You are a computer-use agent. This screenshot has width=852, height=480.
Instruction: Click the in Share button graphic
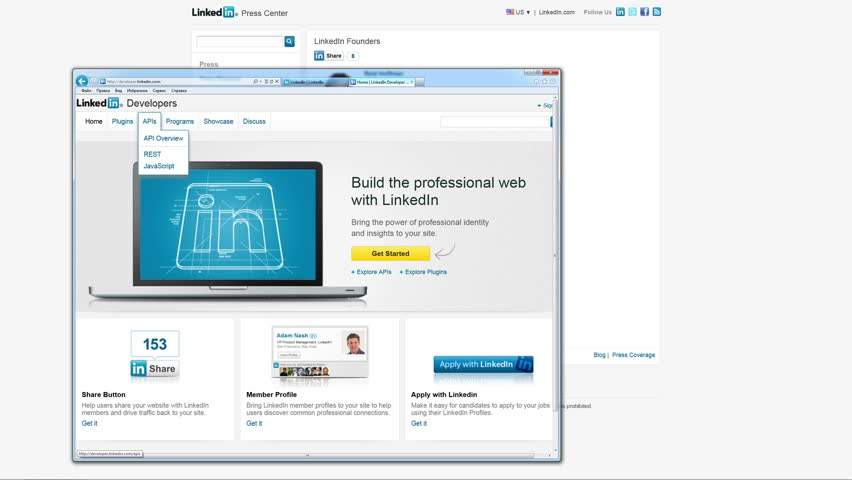(155, 369)
